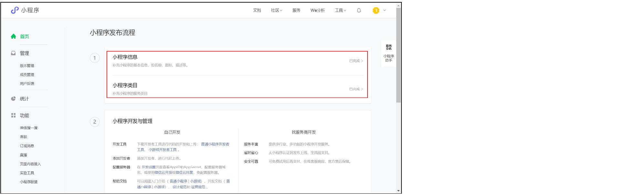This screenshot has height=195, width=644.
Task: Open 微信搜一搜 in the sidebar
Action: click(x=29, y=128)
